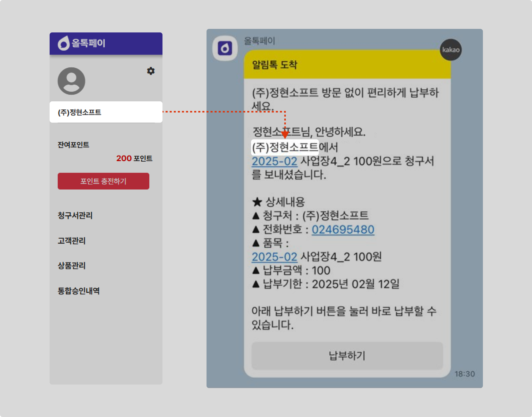Open the 고객관리 menu
The height and width of the screenshot is (417, 532).
(x=72, y=240)
